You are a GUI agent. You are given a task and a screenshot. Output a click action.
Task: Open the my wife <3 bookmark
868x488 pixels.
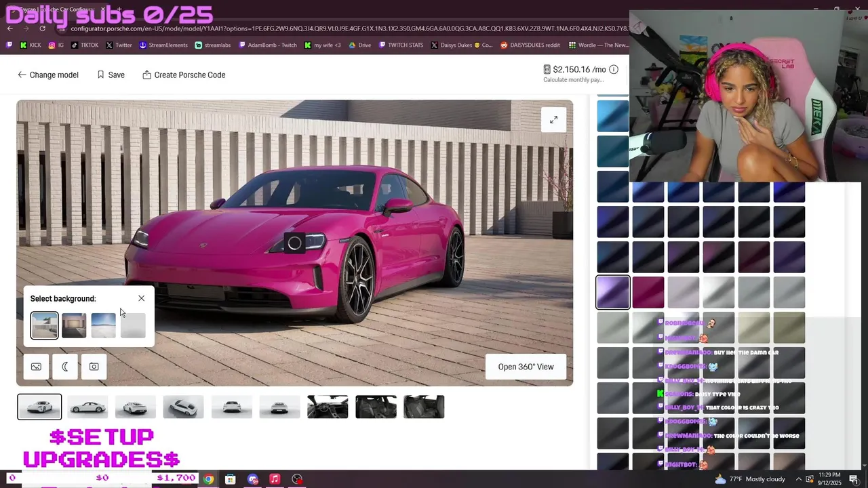[323, 45]
